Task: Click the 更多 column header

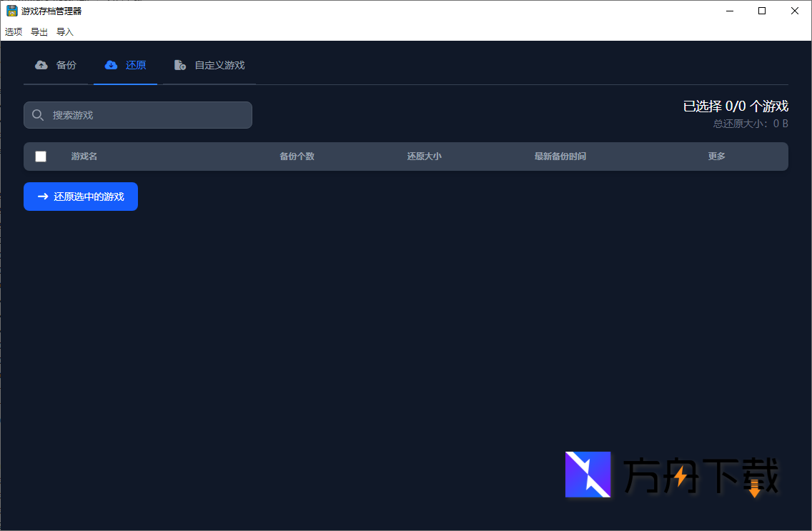Action: 716,156
